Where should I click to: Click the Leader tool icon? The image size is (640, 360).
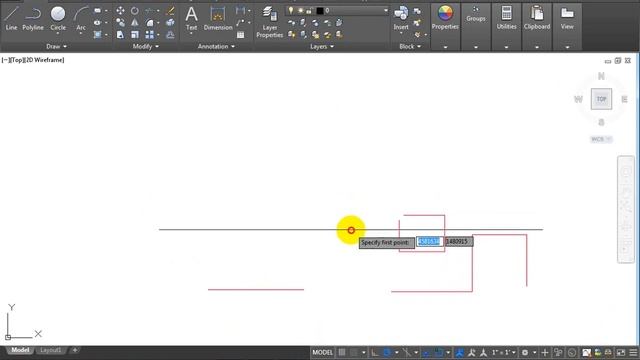tap(241, 22)
